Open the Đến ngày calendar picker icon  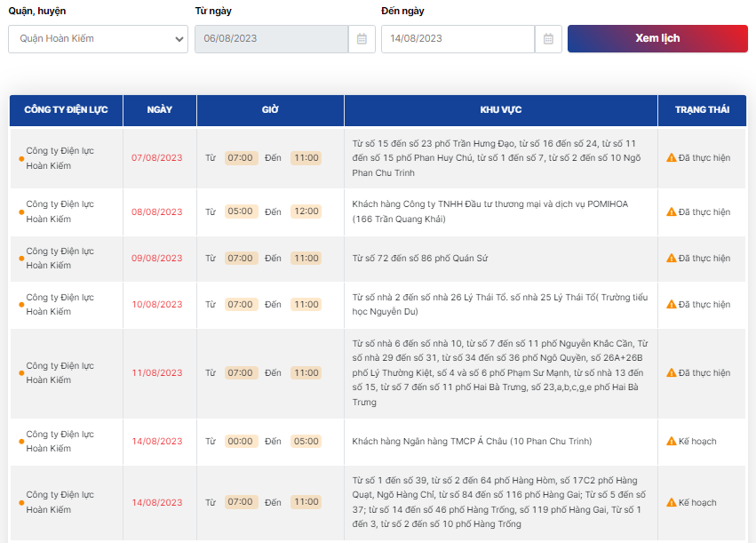[548, 39]
